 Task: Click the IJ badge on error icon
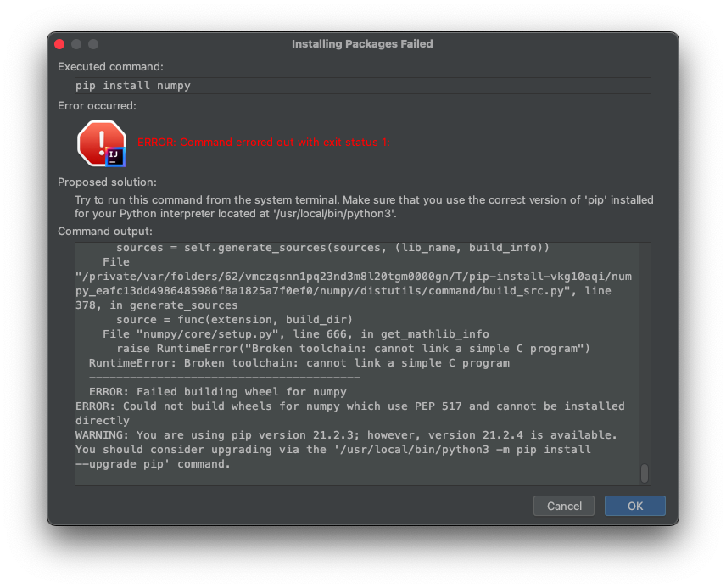(115, 156)
